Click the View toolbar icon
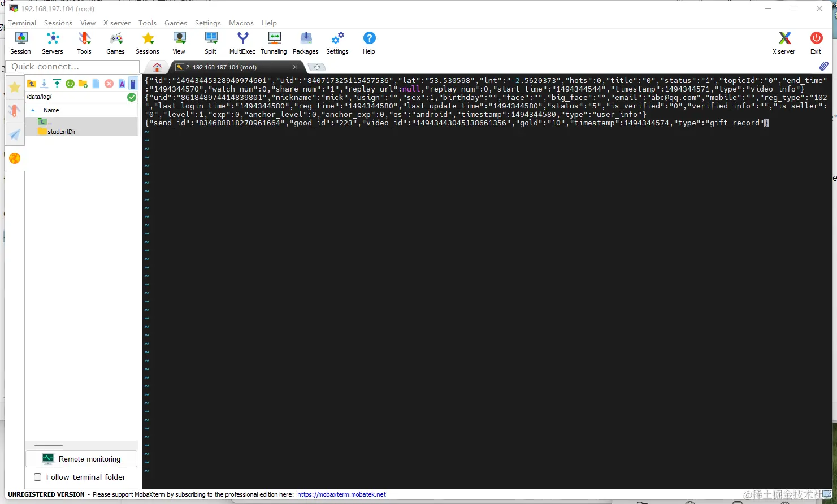Image resolution: width=837 pixels, height=504 pixels. [x=179, y=43]
